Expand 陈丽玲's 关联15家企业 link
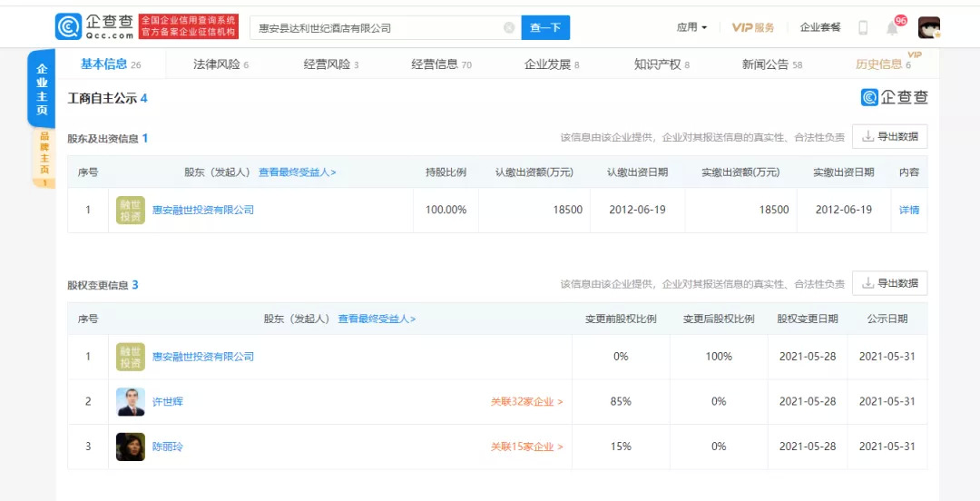The image size is (980, 501). click(526, 447)
